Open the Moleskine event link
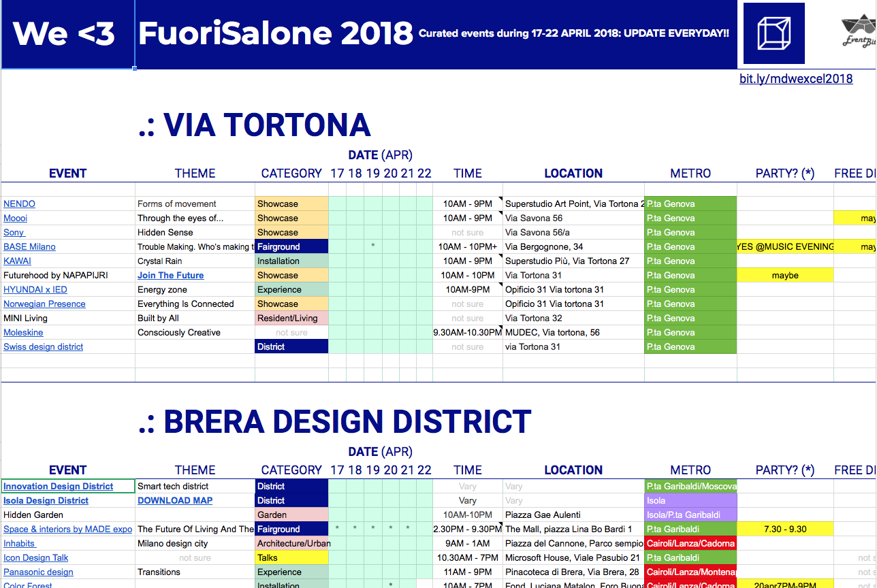877x588 pixels. coord(23,332)
